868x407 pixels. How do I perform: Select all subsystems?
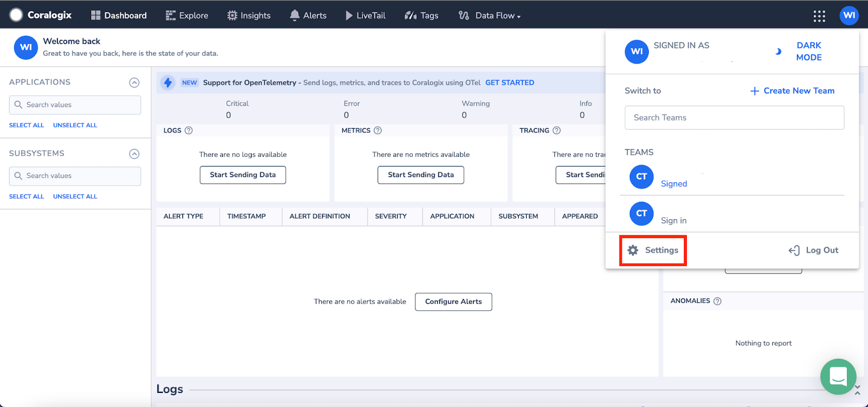(27, 196)
